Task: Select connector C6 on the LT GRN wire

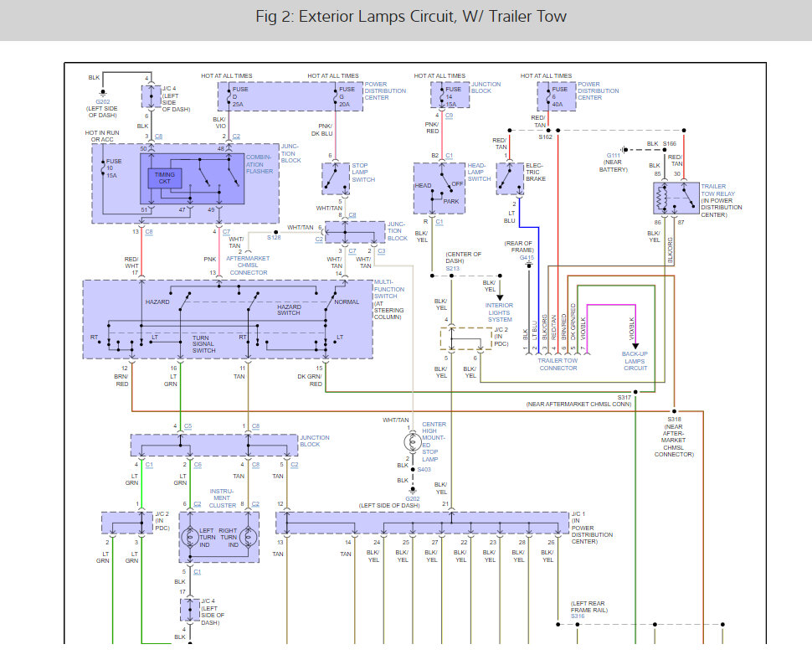Action: (198, 465)
